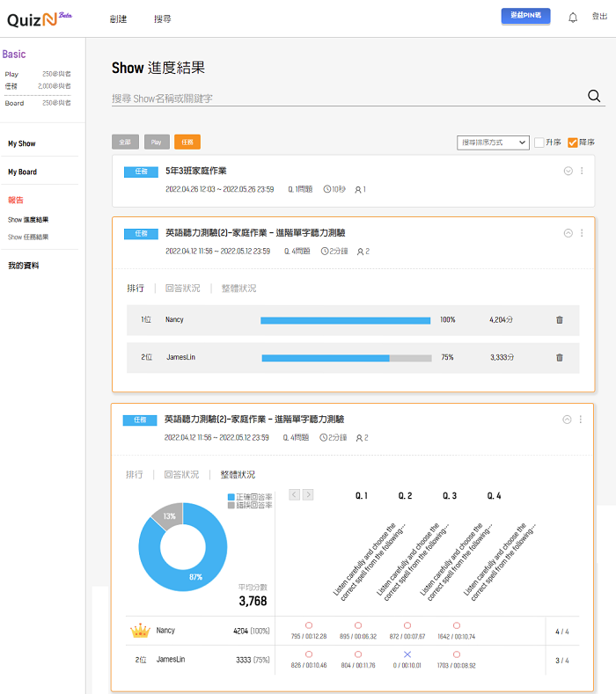Screen dimensions: 616x694
Task: Open the notification bell
Action: coord(573,17)
